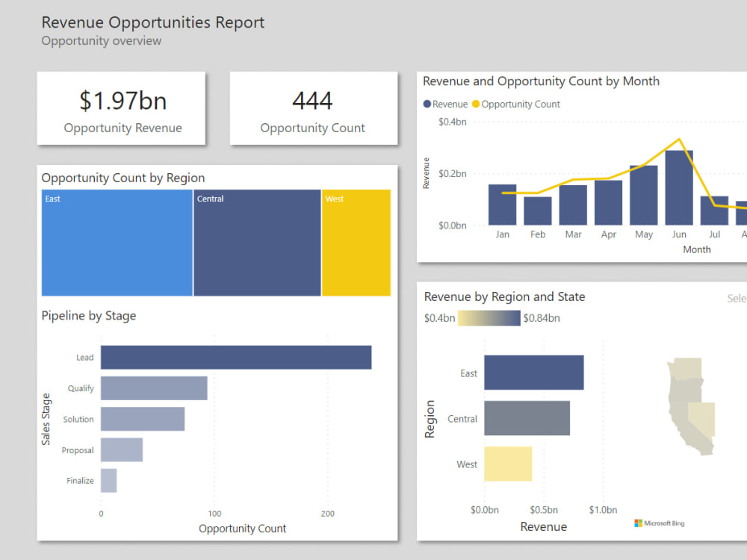Open the truncated selector in the top right

pos(737,298)
